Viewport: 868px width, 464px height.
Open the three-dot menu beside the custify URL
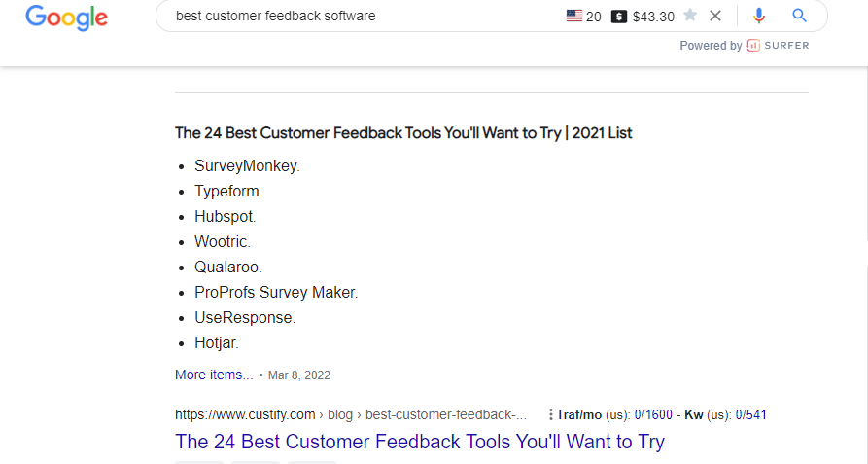(x=551, y=414)
